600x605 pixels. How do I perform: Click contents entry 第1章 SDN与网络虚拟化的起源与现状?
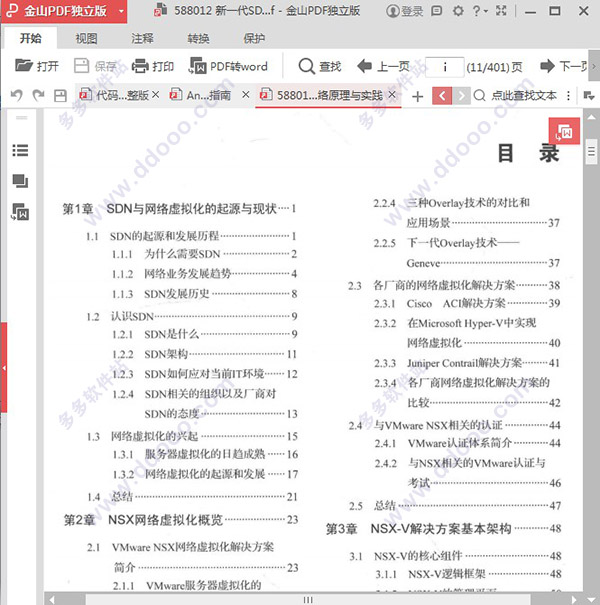pos(179,209)
